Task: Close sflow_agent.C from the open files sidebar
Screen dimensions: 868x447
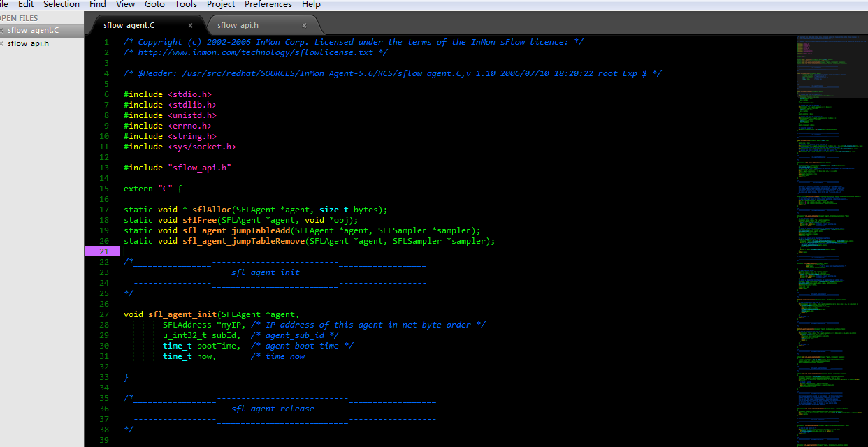Action: tap(2, 31)
